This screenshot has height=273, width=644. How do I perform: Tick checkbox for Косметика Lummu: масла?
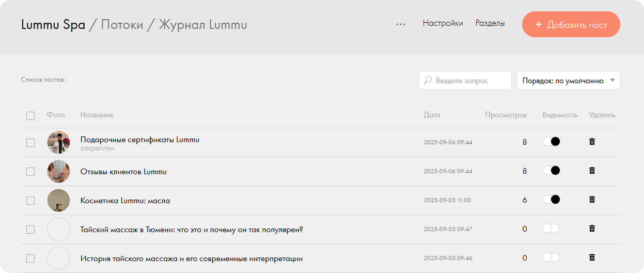(30, 200)
